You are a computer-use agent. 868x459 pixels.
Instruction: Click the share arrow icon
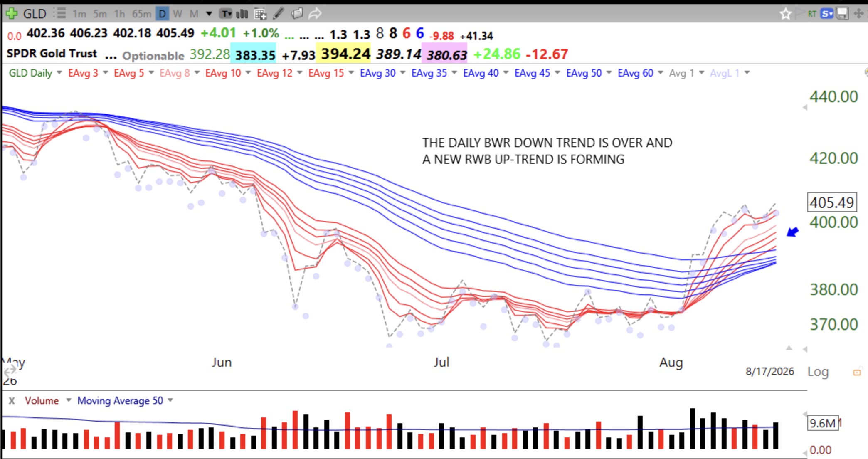click(315, 14)
